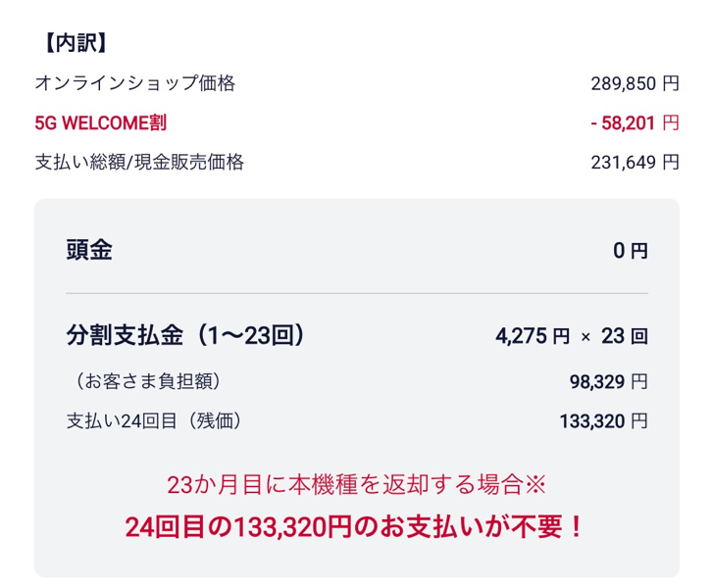Image resolution: width=712 pixels, height=588 pixels.
Task: Select the black 133,320 円 residual value
Action: coord(602,421)
